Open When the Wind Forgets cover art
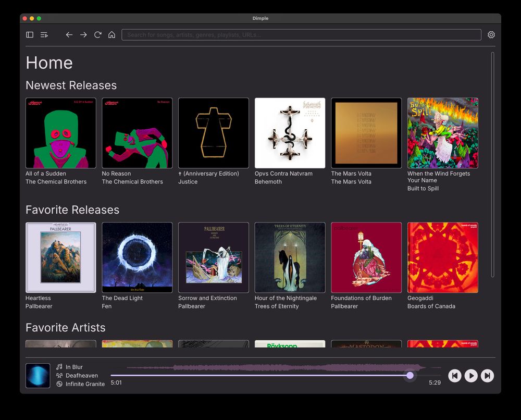Screen dimensions: 521x420 click(x=443, y=133)
